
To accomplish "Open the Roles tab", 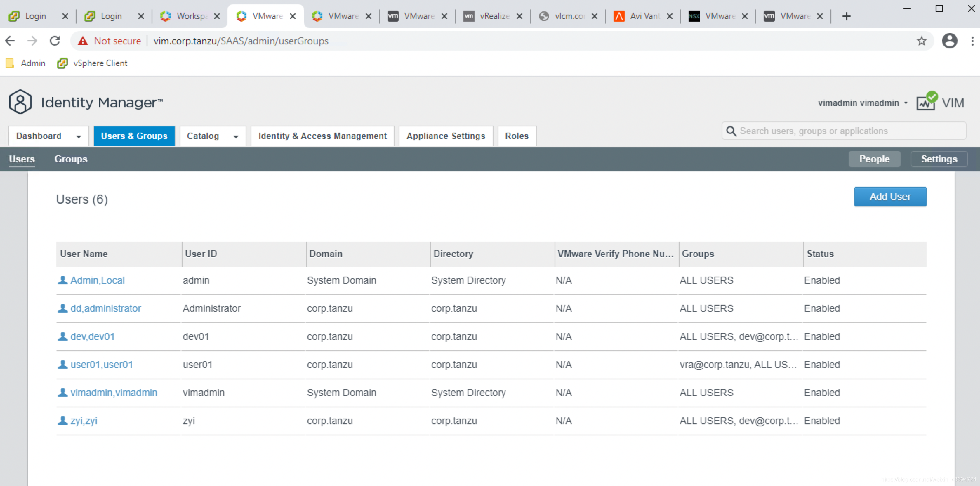I will tap(516, 136).
